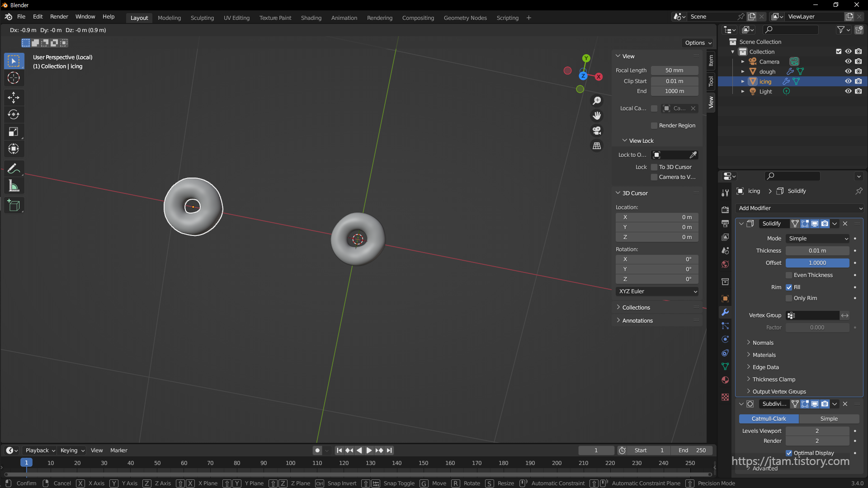
Task: Activate the Rotate tool
Action: point(14,114)
